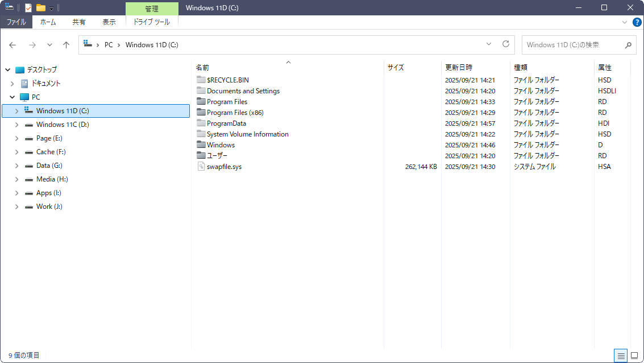Expand the Data (G:) drive node
Screen dimensions: 644x363
click(17, 166)
